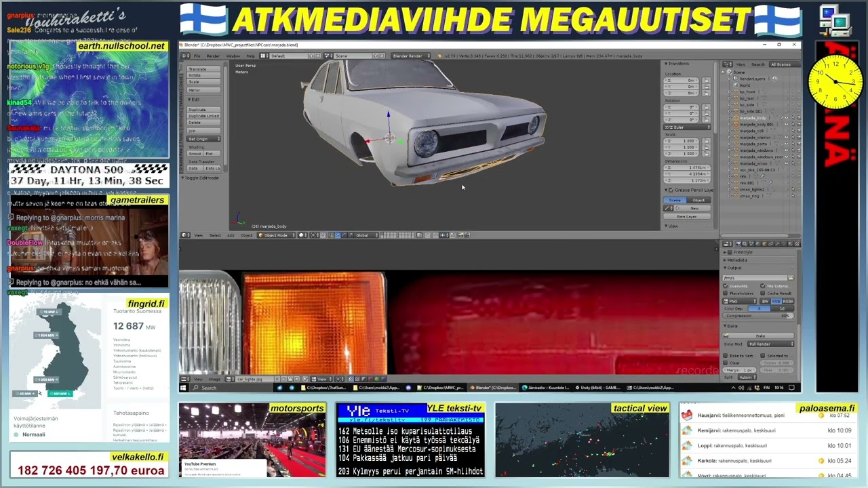Viewport: 868px width, 488px height.
Task: Click the Windows taskbar Search box
Action: click(231, 388)
